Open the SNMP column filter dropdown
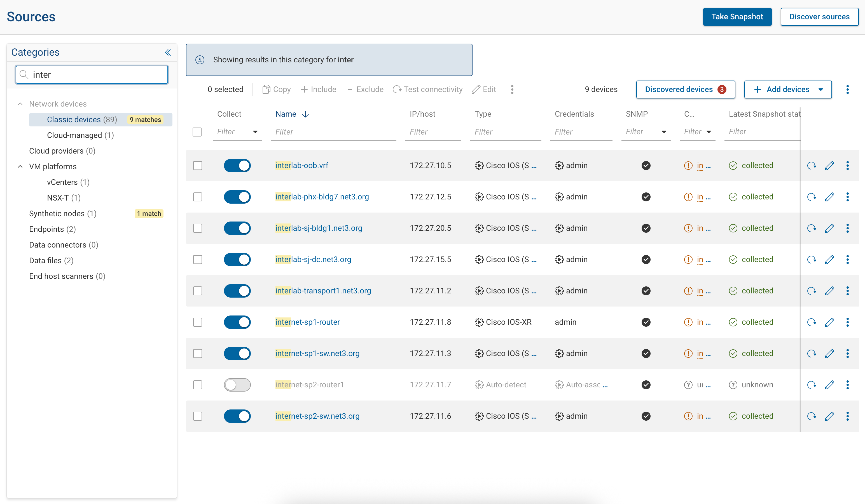Image resolution: width=865 pixels, height=504 pixels. [x=664, y=132]
